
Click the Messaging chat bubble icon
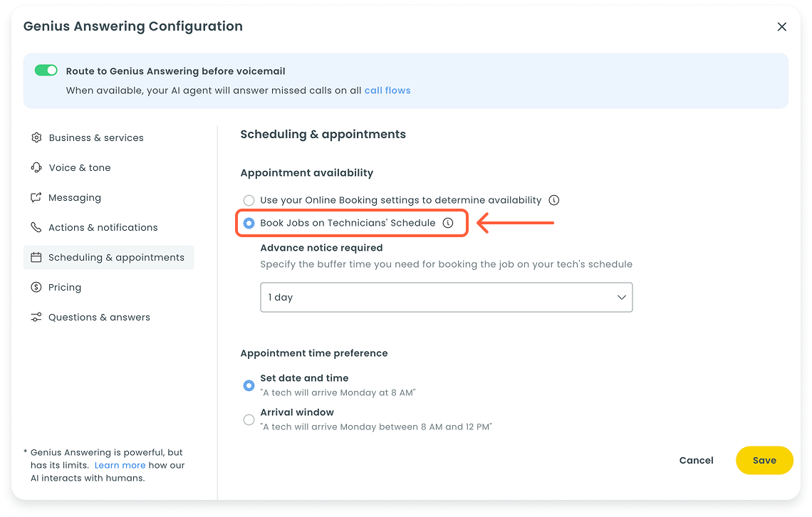pos(36,197)
